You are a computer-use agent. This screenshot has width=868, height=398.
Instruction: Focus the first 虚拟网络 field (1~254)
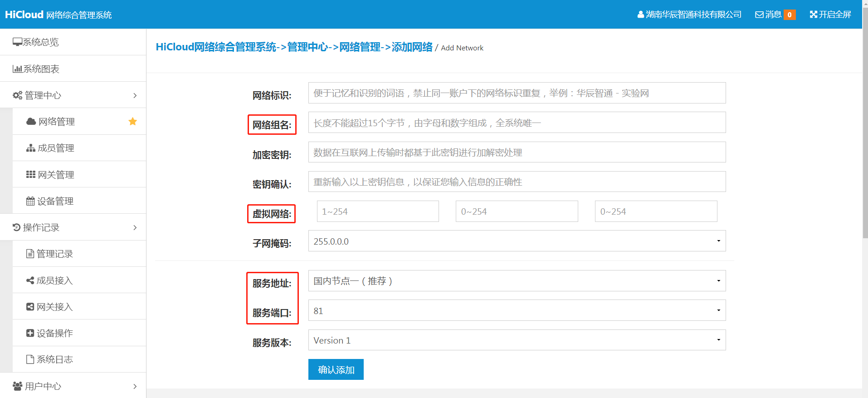point(377,211)
